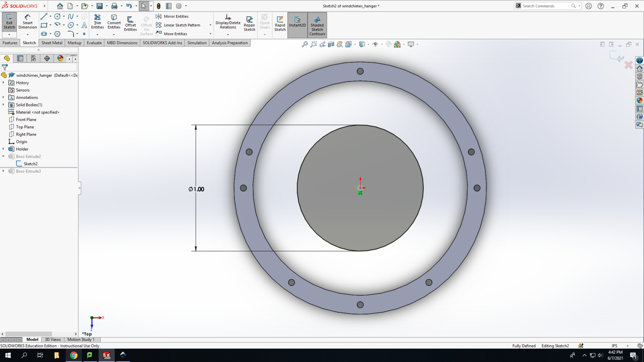
Task: Toggle Shaded Sketch Contours
Action: click(x=317, y=25)
